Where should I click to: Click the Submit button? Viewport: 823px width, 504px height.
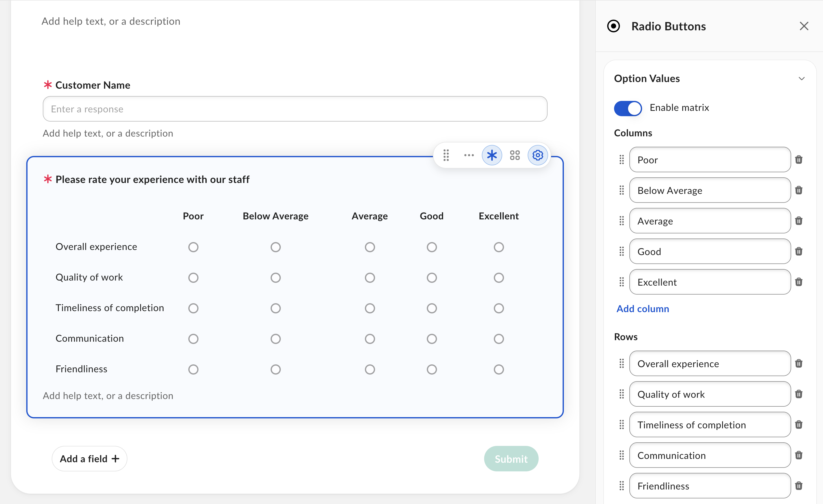pos(511,459)
